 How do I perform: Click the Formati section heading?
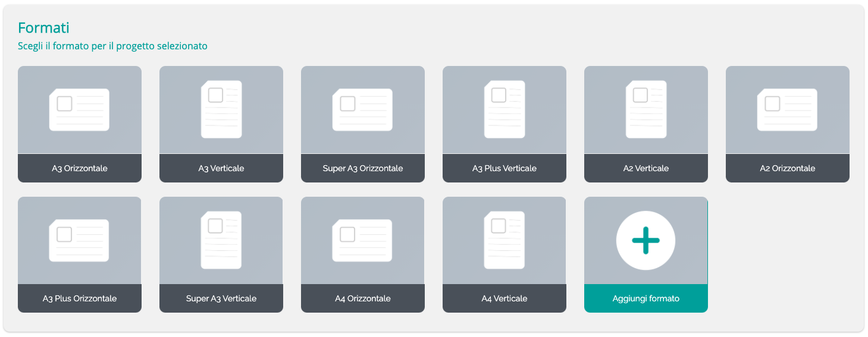click(44, 27)
